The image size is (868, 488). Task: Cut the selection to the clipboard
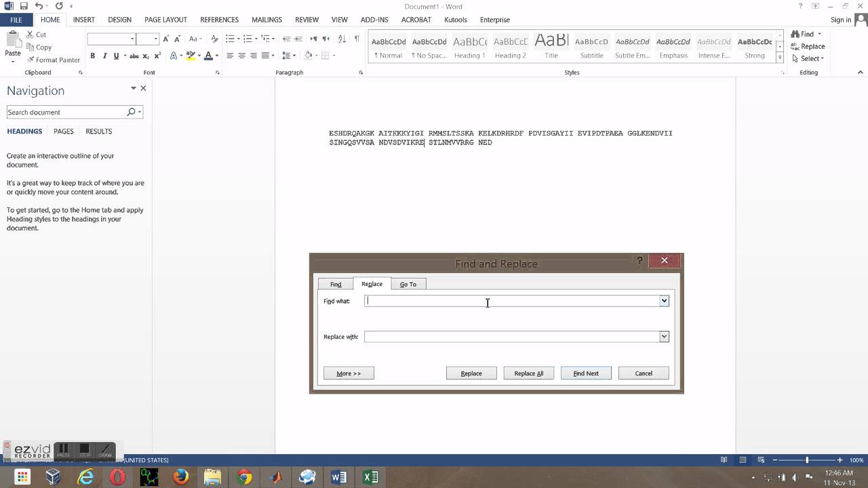pyautogui.click(x=37, y=35)
